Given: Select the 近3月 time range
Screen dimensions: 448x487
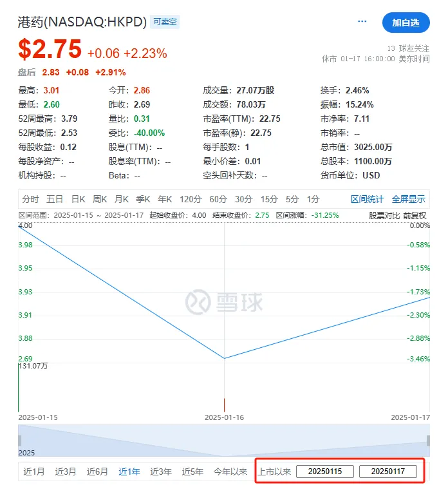Looking at the screenshot, I should coord(66,472).
